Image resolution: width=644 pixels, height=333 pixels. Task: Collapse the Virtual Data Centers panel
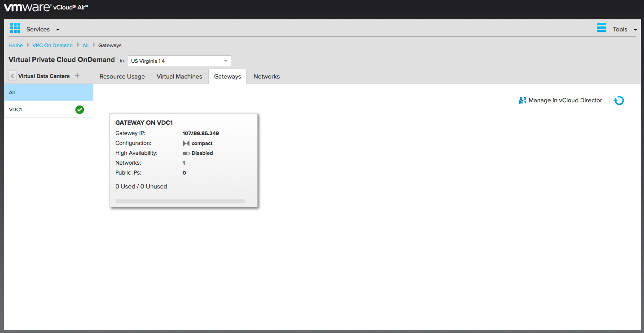click(13, 76)
